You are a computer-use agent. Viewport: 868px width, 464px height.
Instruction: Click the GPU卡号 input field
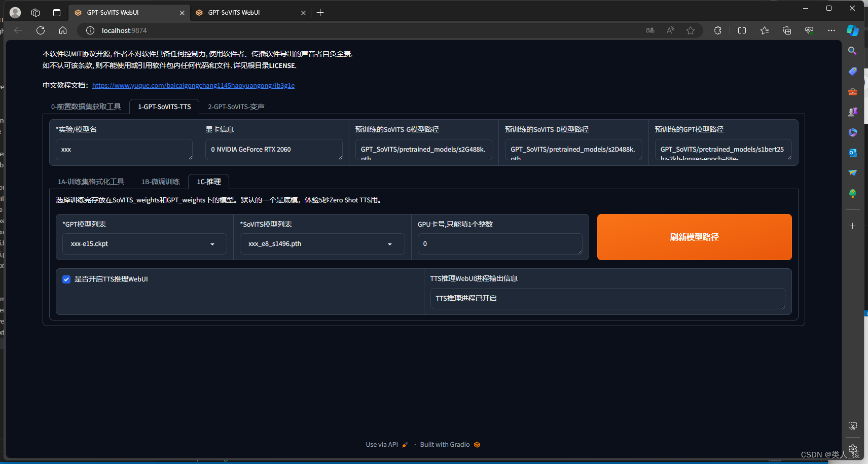500,244
